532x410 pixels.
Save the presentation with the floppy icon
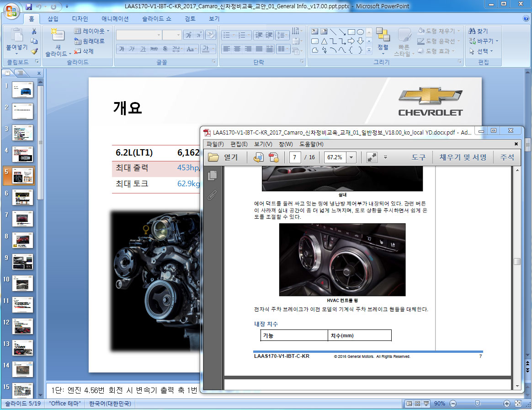click(x=29, y=6)
